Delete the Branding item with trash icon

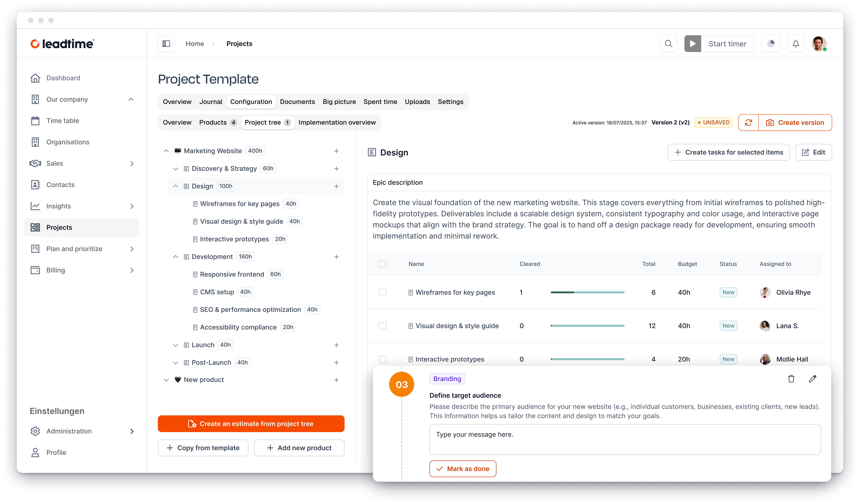(x=791, y=379)
